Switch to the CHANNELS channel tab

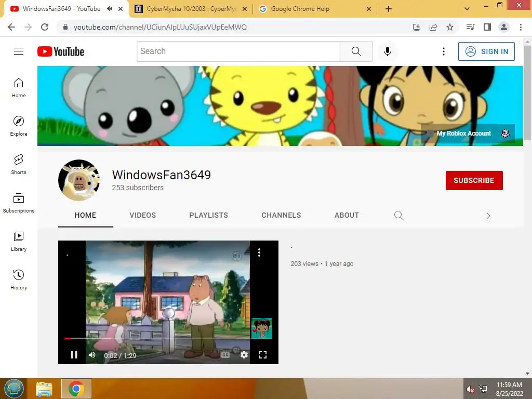tap(281, 215)
